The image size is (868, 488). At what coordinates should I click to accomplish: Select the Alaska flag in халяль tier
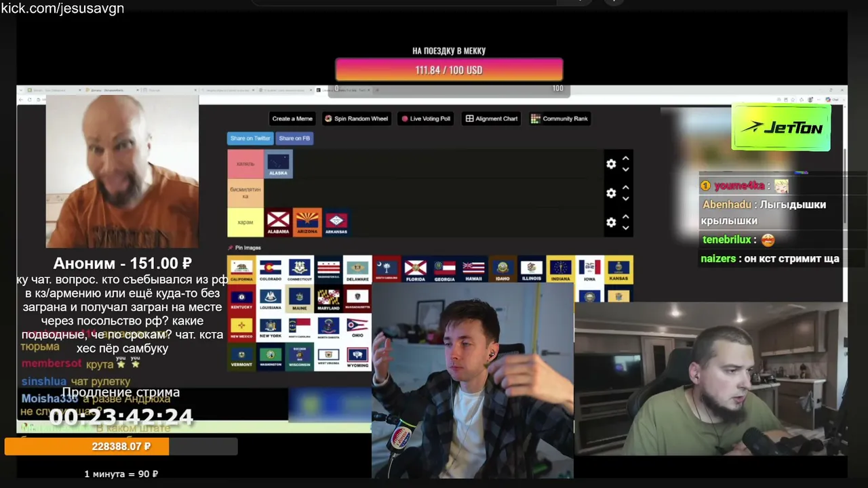coord(278,164)
